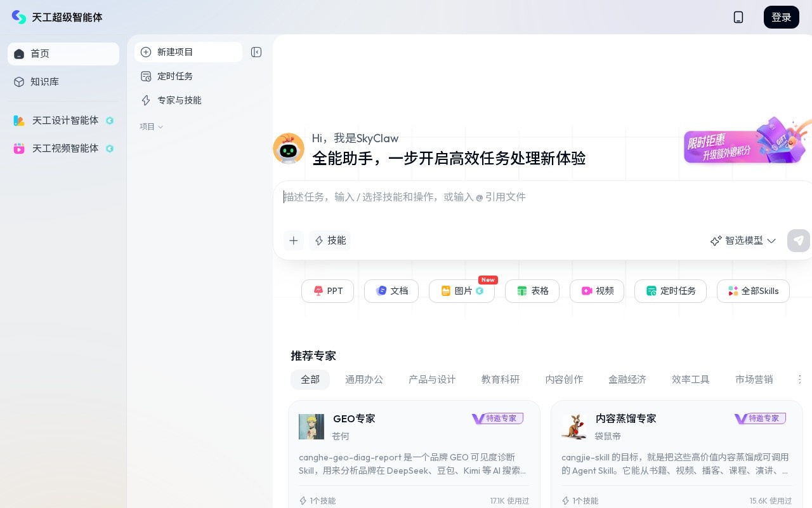Select the 文档 skill chip
Viewport: 812px width, 508px height.
391,291
